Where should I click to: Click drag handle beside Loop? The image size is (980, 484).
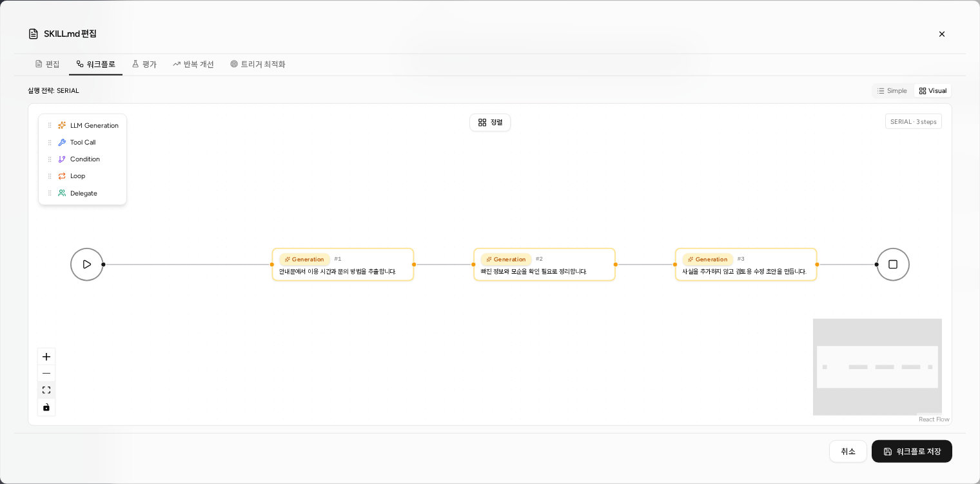pyautogui.click(x=50, y=176)
